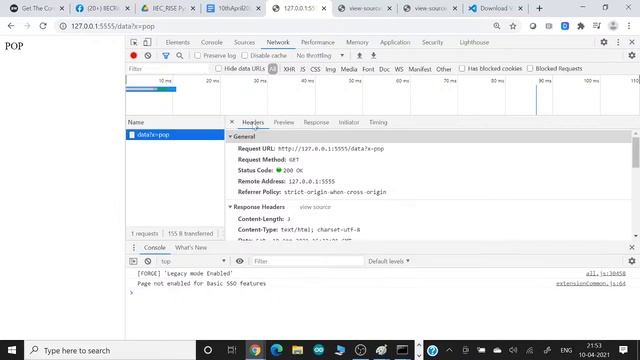The width and height of the screenshot is (640, 360).
Task: Filter requests by JS type
Action: click(x=302, y=69)
